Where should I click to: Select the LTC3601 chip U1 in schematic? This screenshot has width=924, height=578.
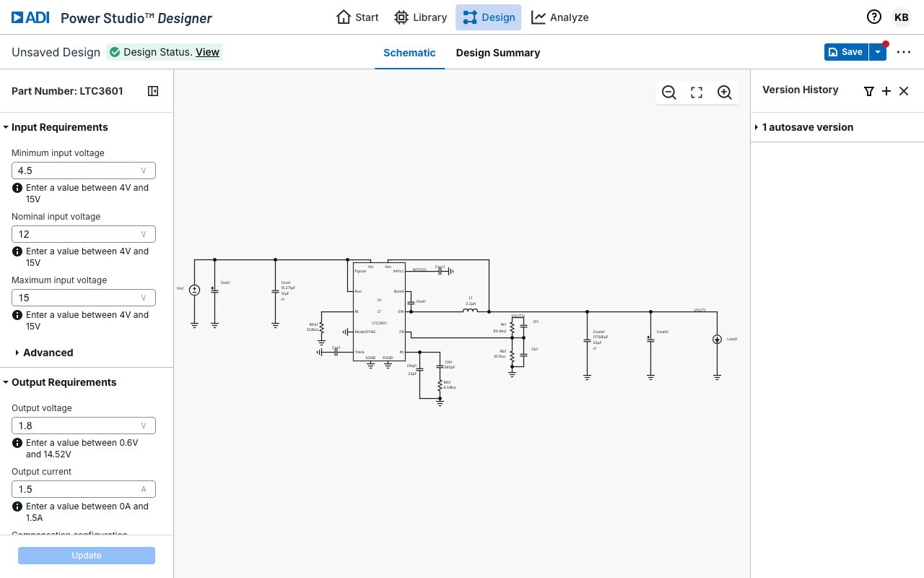pos(379,311)
